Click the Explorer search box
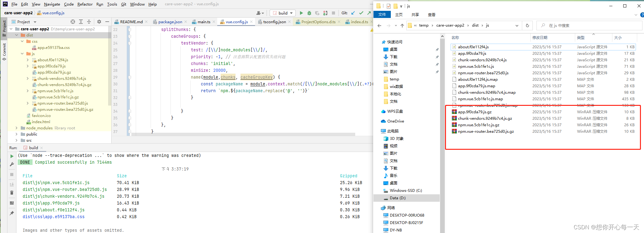Image resolution: width=644 pixels, height=233 pixels. click(x=589, y=25)
